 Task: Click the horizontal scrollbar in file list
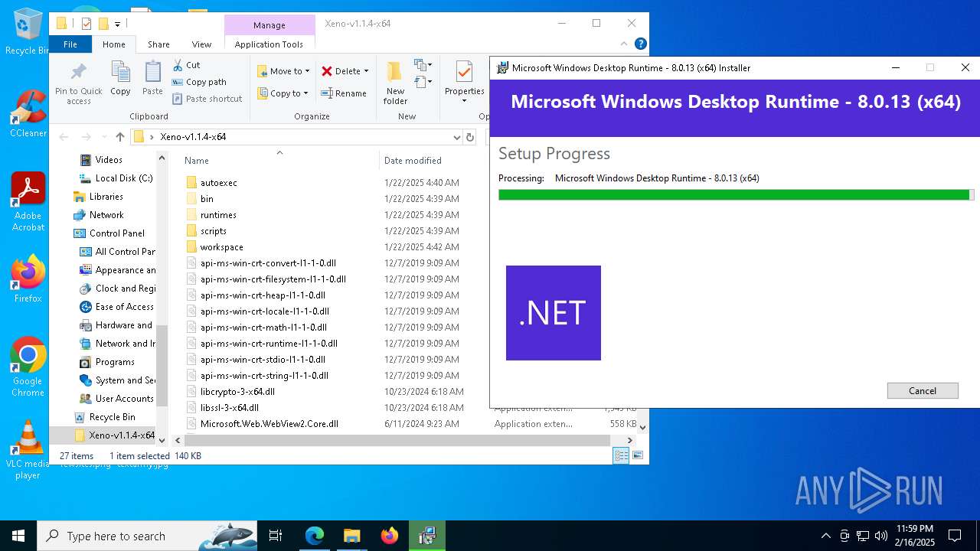coord(398,440)
